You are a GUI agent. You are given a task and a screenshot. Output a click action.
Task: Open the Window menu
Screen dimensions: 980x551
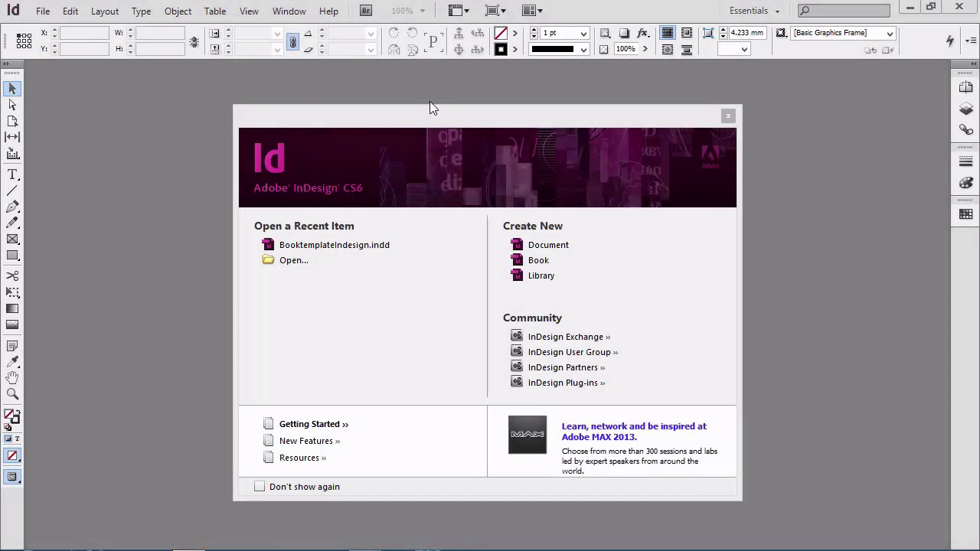289,11
